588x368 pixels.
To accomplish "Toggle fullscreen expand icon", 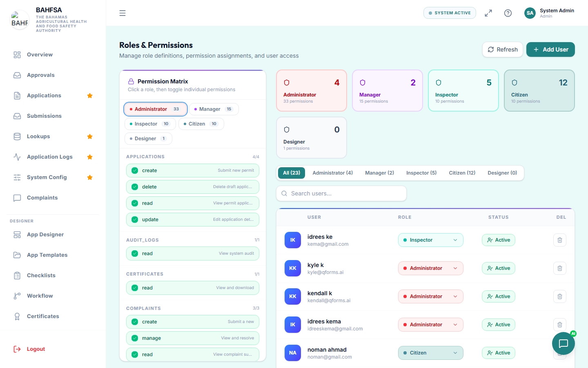I will (488, 13).
